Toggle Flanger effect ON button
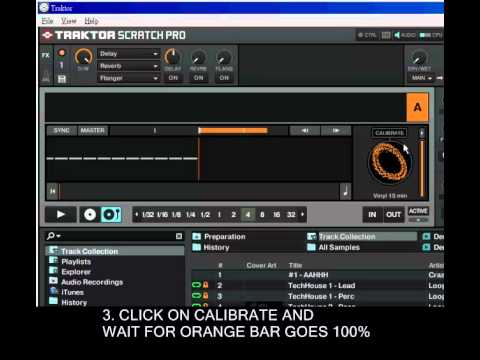 [x=224, y=78]
